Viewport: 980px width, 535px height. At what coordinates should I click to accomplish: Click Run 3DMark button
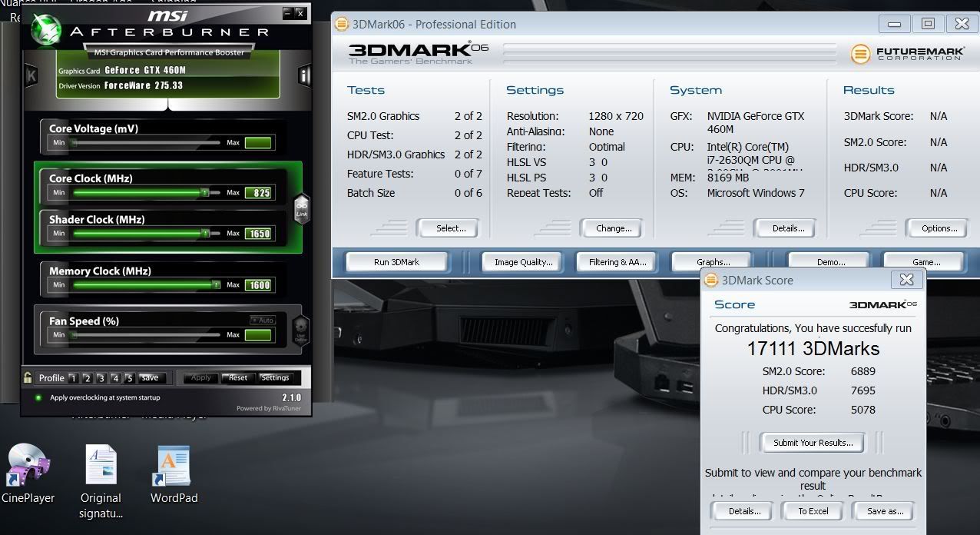[396, 262]
